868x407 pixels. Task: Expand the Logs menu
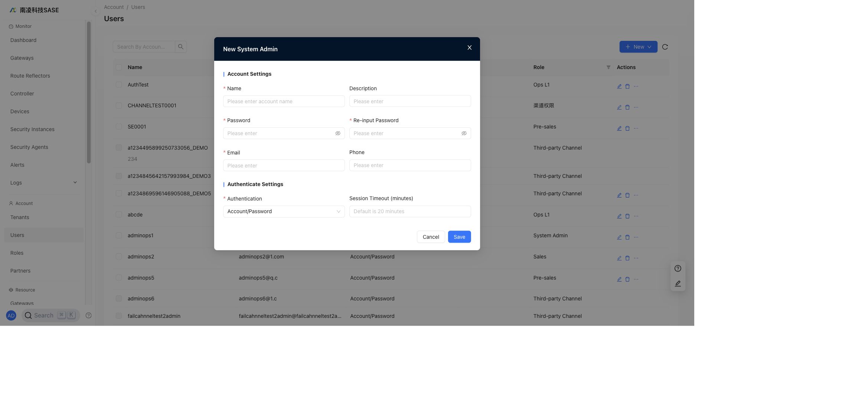point(44,183)
